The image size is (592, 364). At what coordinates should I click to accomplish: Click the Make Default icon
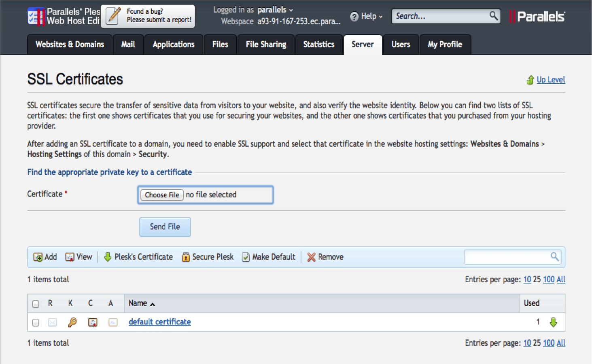click(x=246, y=257)
